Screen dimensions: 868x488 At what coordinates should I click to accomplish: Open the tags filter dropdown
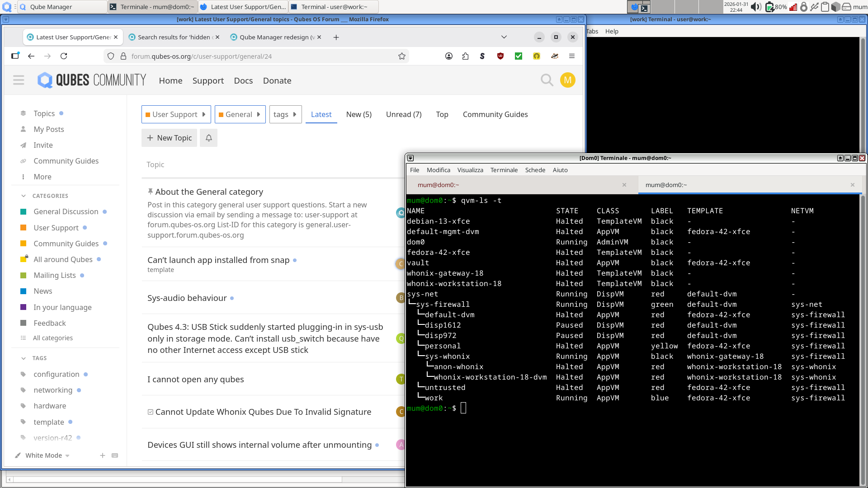click(285, 114)
